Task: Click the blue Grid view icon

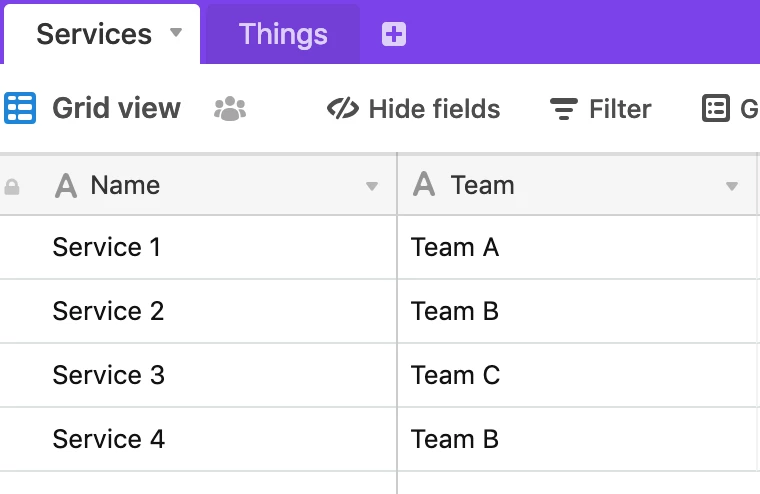Action: (x=20, y=108)
